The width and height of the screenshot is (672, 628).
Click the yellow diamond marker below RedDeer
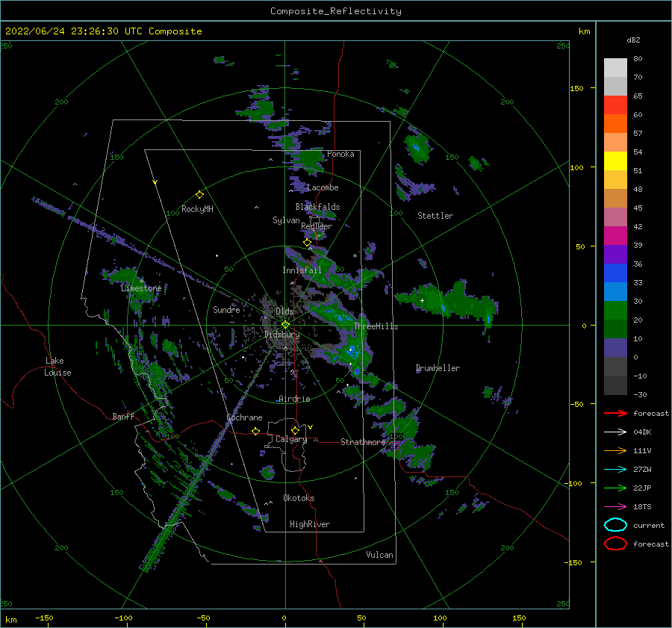click(x=307, y=242)
